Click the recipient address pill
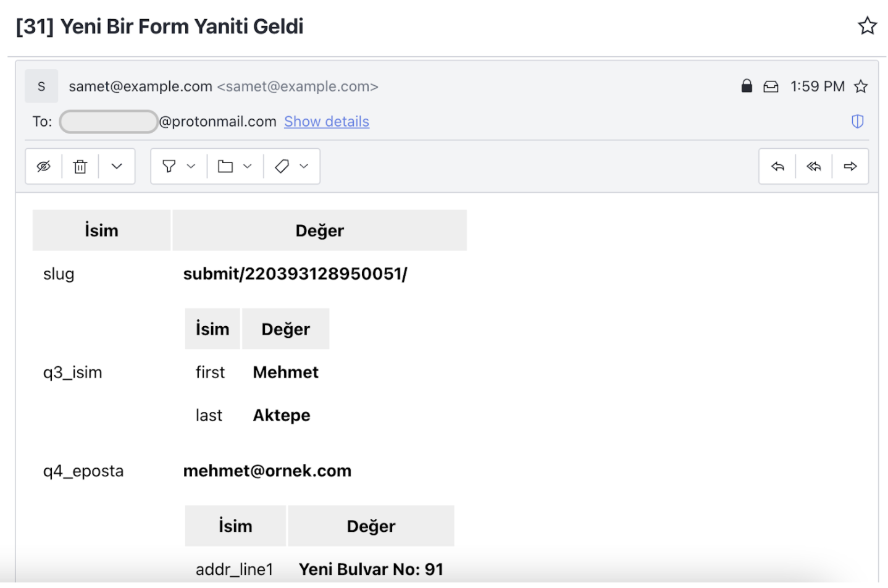 click(109, 122)
